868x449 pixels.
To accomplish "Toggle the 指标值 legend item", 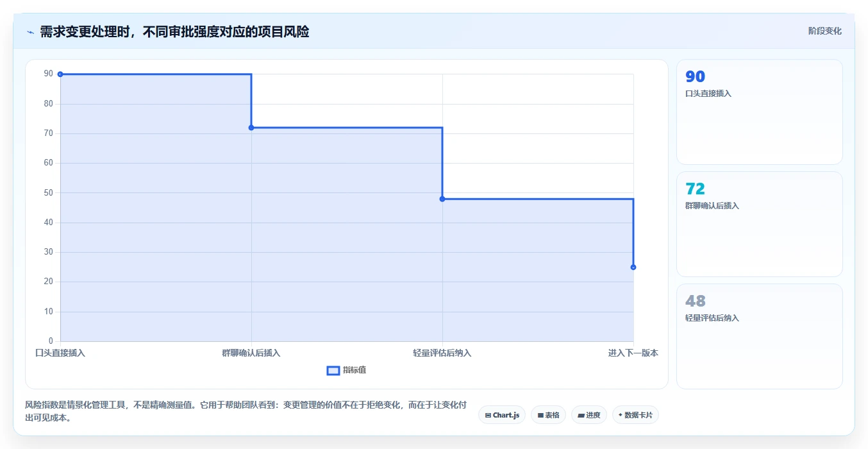I will point(346,370).
